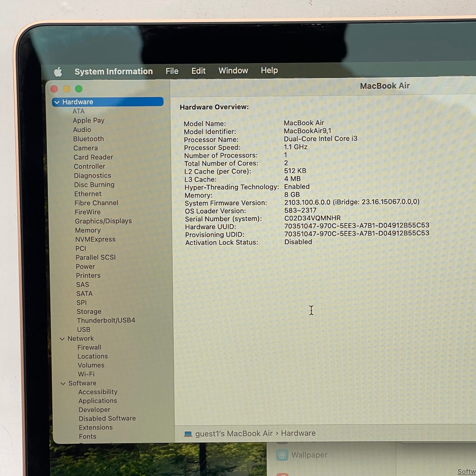Close the System Information window
The image size is (476, 476).
pyautogui.click(x=54, y=89)
